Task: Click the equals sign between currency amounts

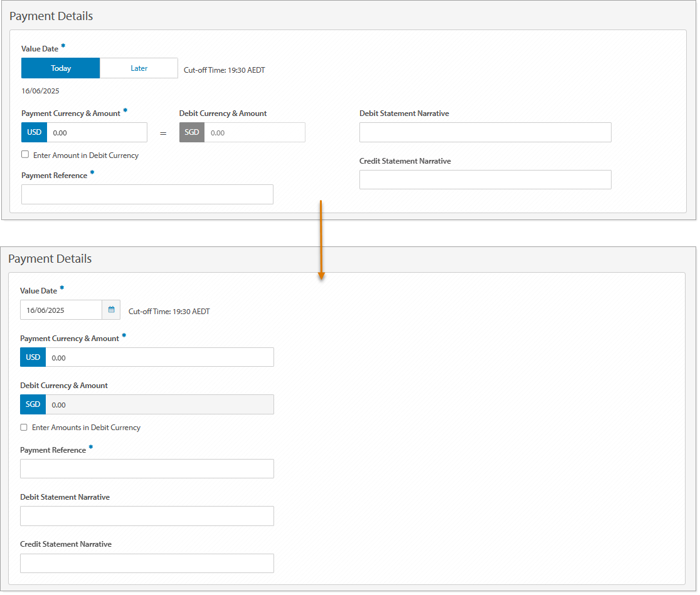Action: [164, 132]
